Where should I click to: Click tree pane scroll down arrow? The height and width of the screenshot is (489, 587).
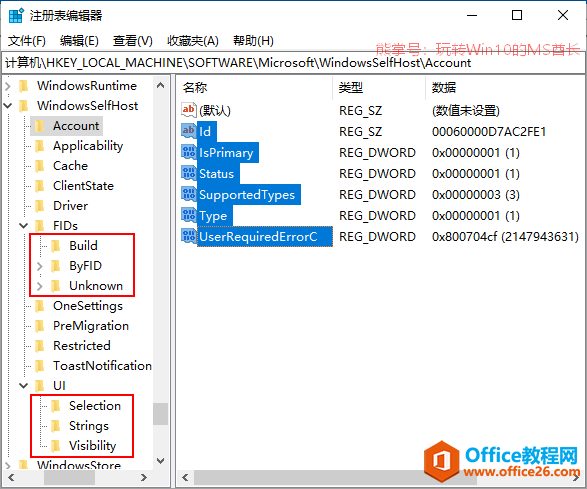click(x=161, y=461)
